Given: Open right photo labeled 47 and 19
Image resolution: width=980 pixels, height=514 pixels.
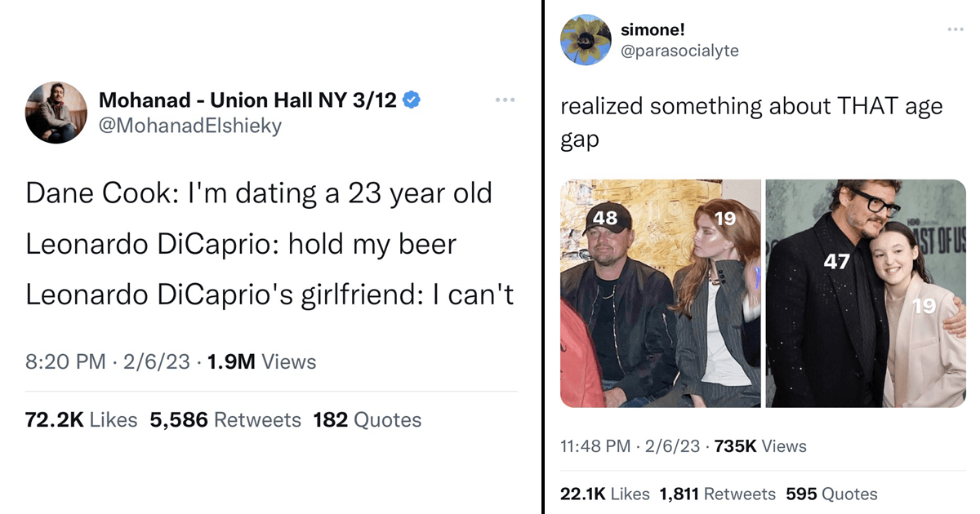Looking at the screenshot, I should click(x=866, y=294).
